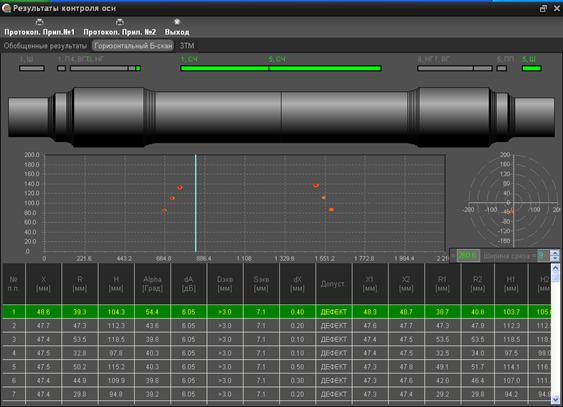Click the dA [дБ] column header
Screen dimensions: 563x407
pos(189,284)
